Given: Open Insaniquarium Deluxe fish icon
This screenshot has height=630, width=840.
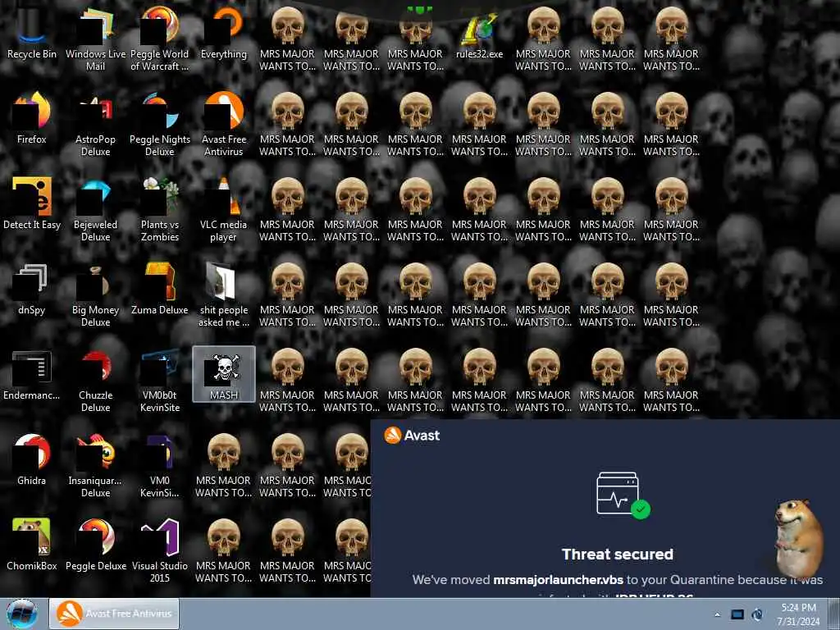Looking at the screenshot, I should coord(95,466).
